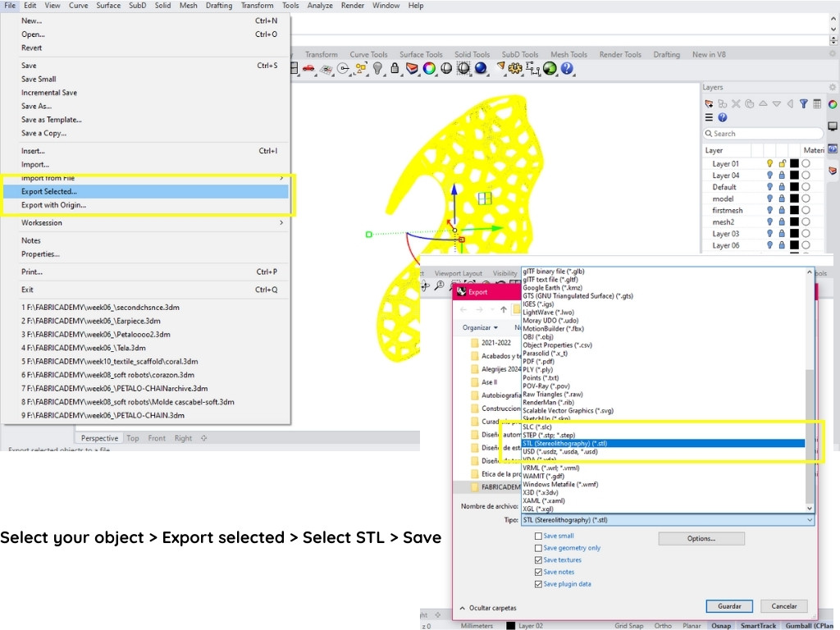Screen dimensions: 840x630
Task: Open the Tipo file type dropdown
Action: point(668,520)
